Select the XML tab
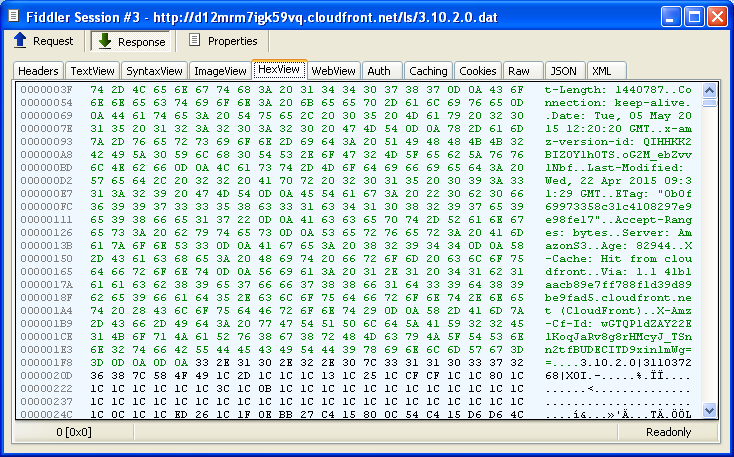 coord(602,71)
